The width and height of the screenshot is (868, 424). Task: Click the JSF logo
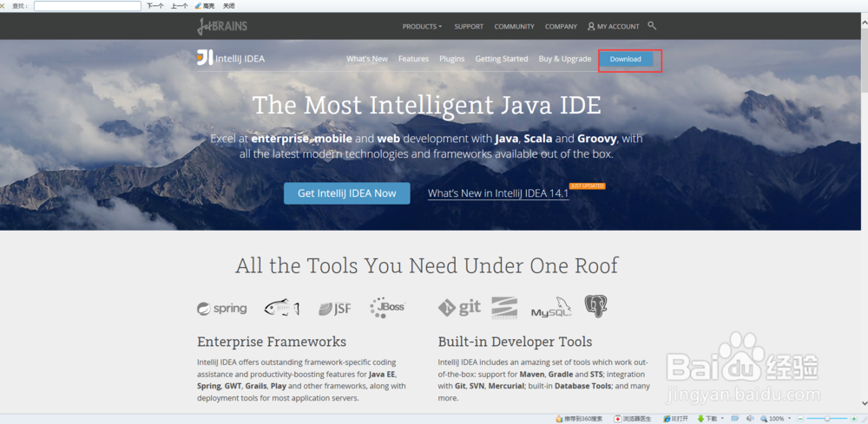tap(335, 309)
